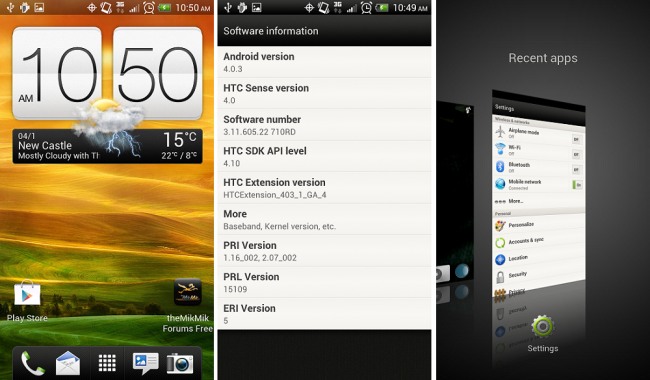This screenshot has height=380, width=650.
Task: Tap the New Castle weather widget
Action: (107, 146)
